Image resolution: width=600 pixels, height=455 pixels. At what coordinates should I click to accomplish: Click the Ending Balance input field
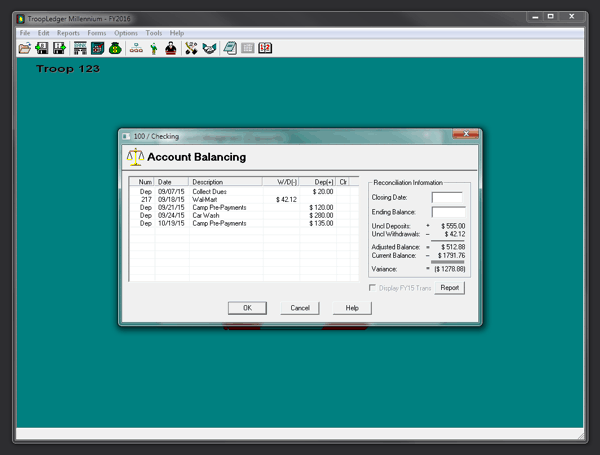tap(448, 212)
